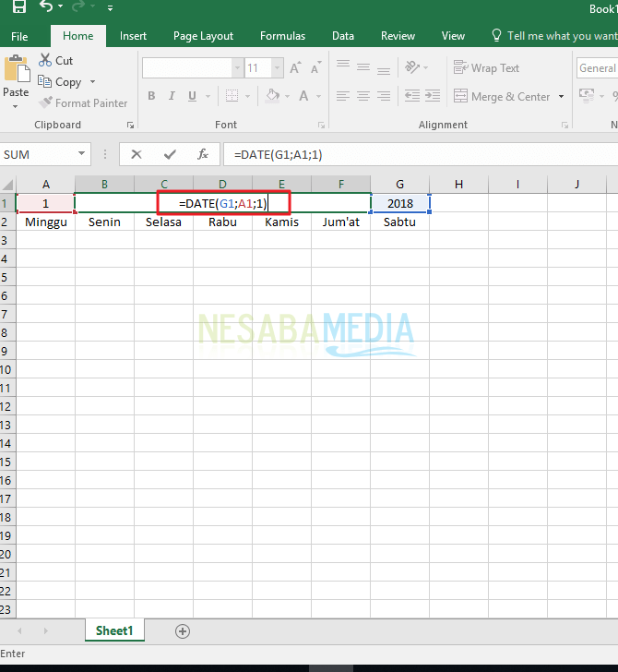Image resolution: width=618 pixels, height=672 pixels.
Task: Expand Merge & Center options arrow
Action: 561,96
